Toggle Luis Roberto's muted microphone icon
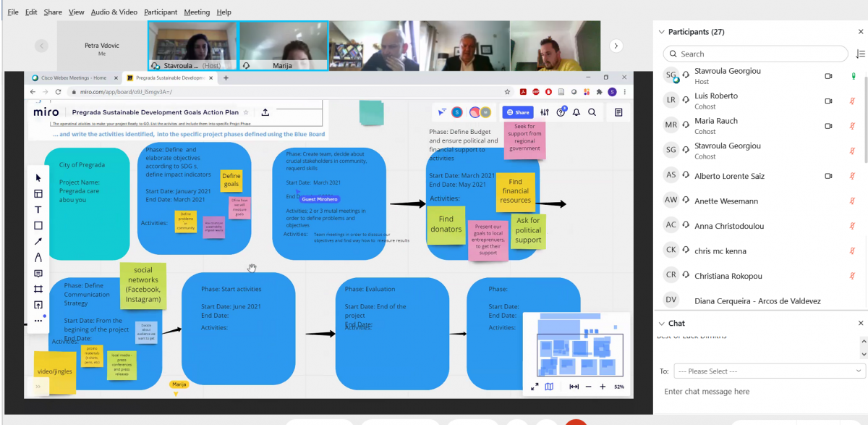The image size is (868, 425). pos(854,101)
